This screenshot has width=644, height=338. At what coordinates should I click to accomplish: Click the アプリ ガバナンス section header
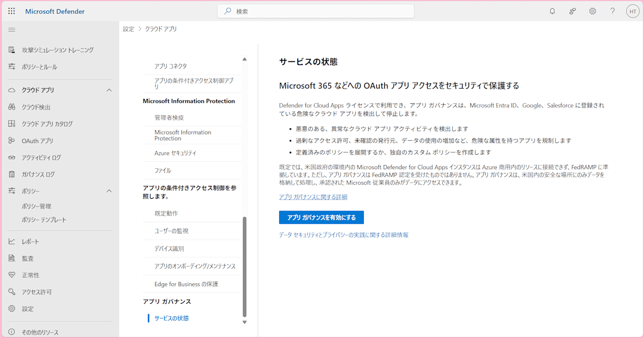(167, 301)
